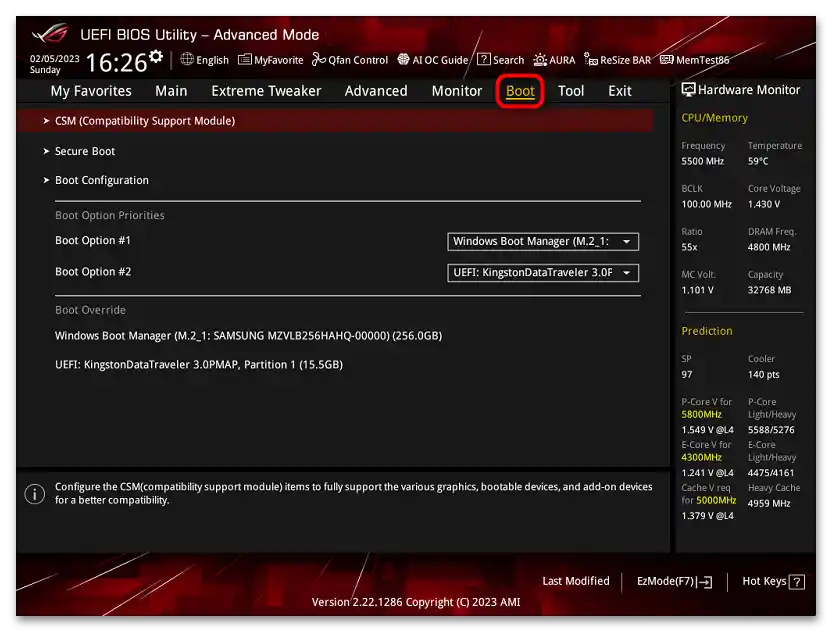The width and height of the screenshot is (832, 632).
Task: Open the Boot Option #1 dropdown
Action: [x=542, y=241]
